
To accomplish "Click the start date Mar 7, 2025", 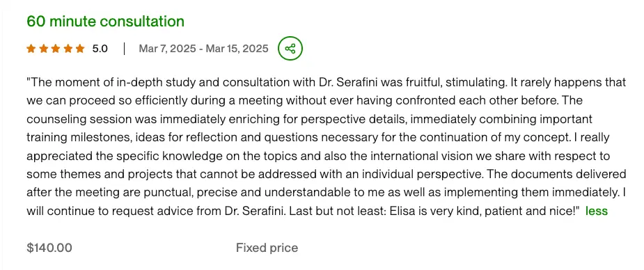I will 168,49.
